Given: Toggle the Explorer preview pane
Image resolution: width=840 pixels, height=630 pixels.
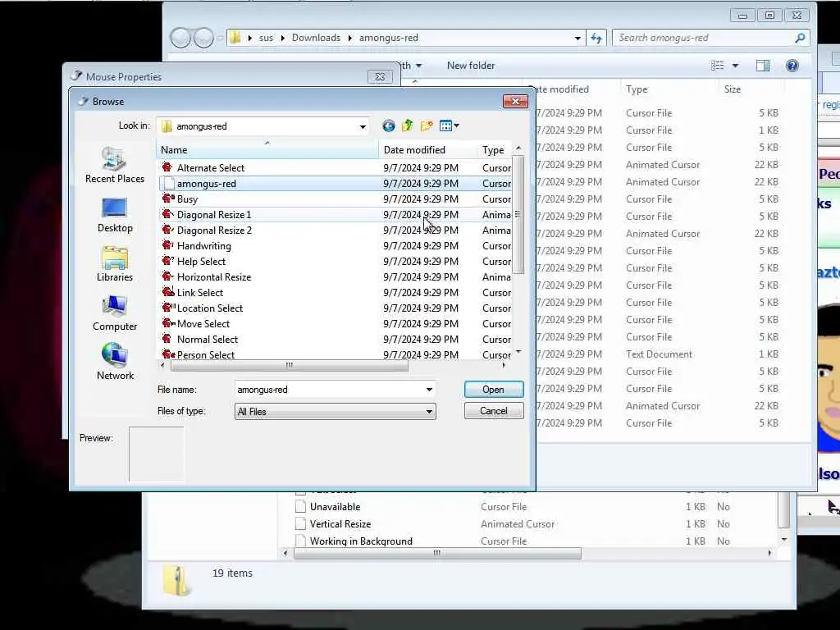Looking at the screenshot, I should 762,66.
